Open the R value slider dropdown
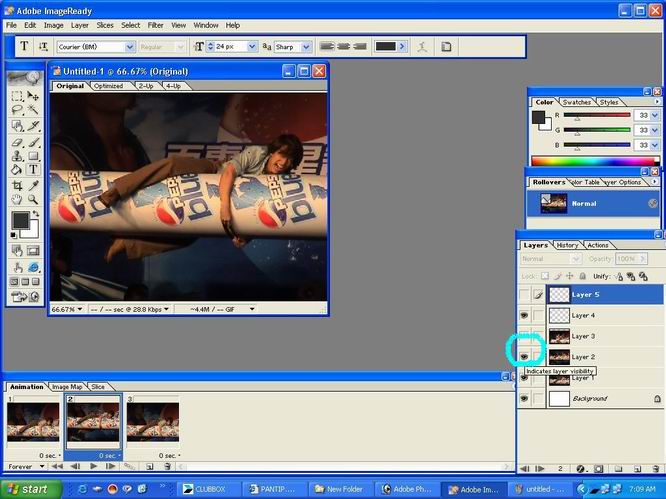Image resolution: width=666 pixels, height=499 pixels. pyautogui.click(x=654, y=116)
